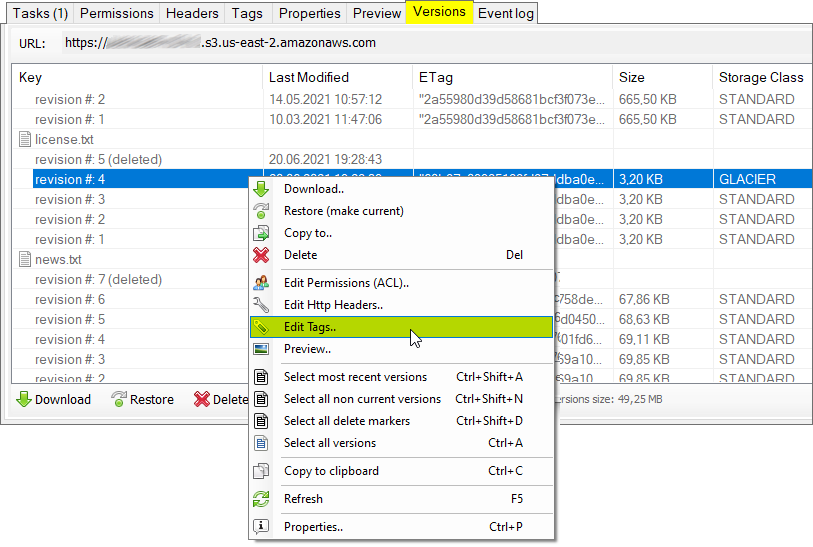The width and height of the screenshot is (813, 547).
Task: Click the tag icon beside Edit Tags
Action: [x=261, y=327]
